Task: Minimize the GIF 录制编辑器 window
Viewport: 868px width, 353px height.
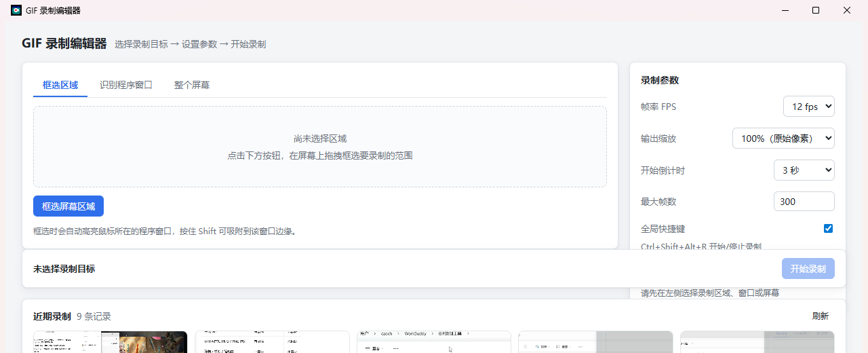Action: click(785, 10)
